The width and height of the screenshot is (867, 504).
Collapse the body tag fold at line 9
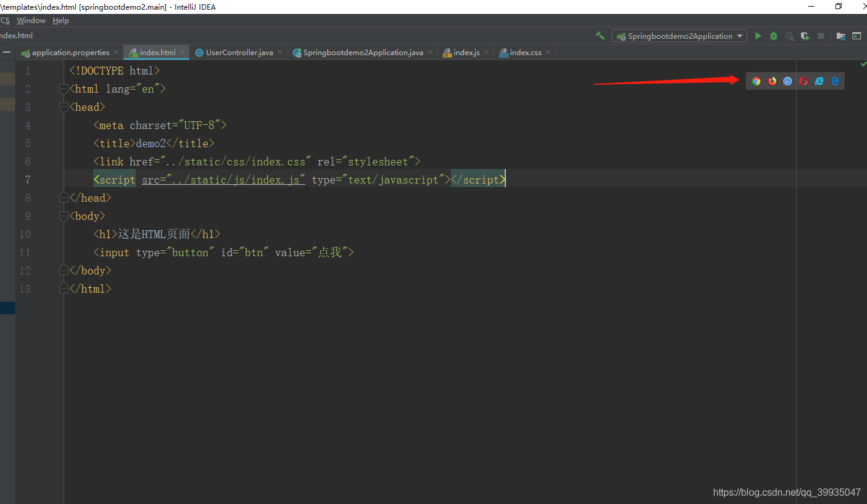coord(64,216)
